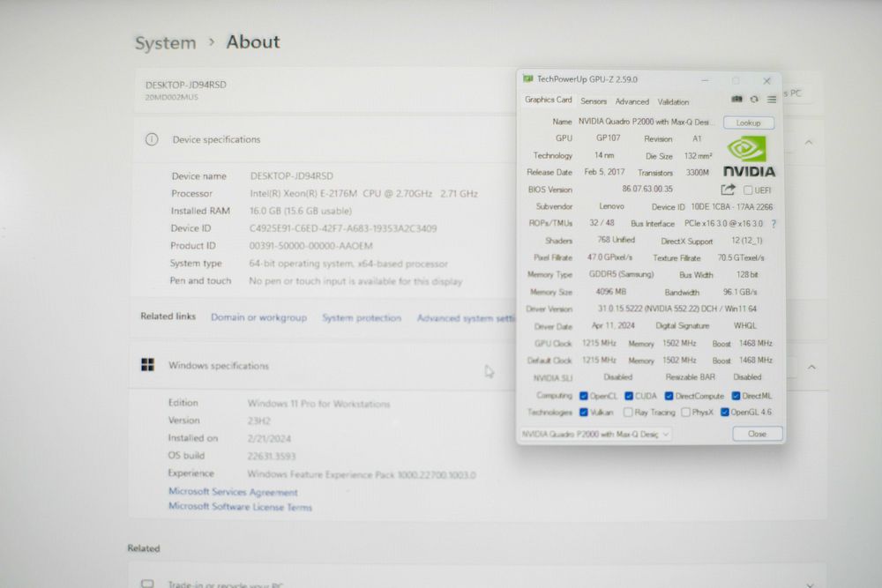Click the Memory Size 4096 MB field
882x588 pixels.
pyautogui.click(x=611, y=292)
